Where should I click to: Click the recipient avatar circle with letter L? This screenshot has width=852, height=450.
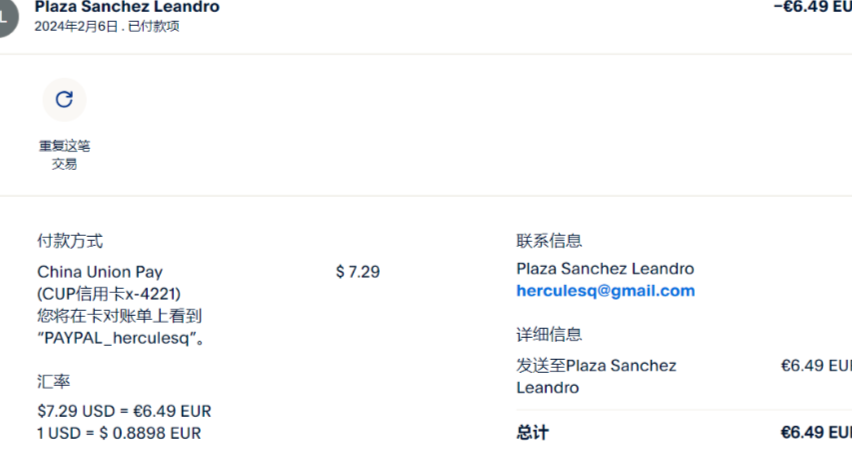pyautogui.click(x=8, y=17)
